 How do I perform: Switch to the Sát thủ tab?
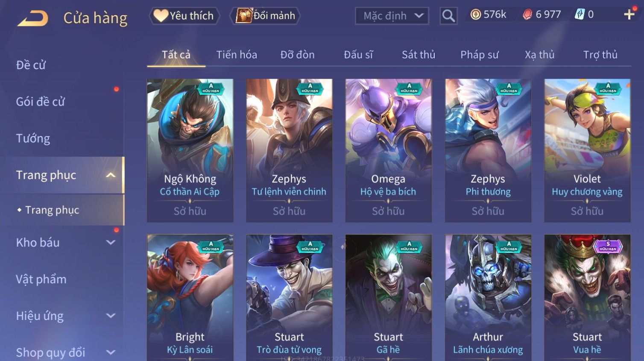(x=419, y=55)
